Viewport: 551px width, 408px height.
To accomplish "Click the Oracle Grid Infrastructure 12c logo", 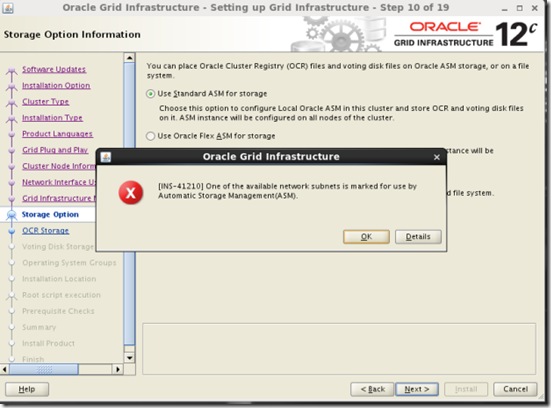I will [466, 34].
